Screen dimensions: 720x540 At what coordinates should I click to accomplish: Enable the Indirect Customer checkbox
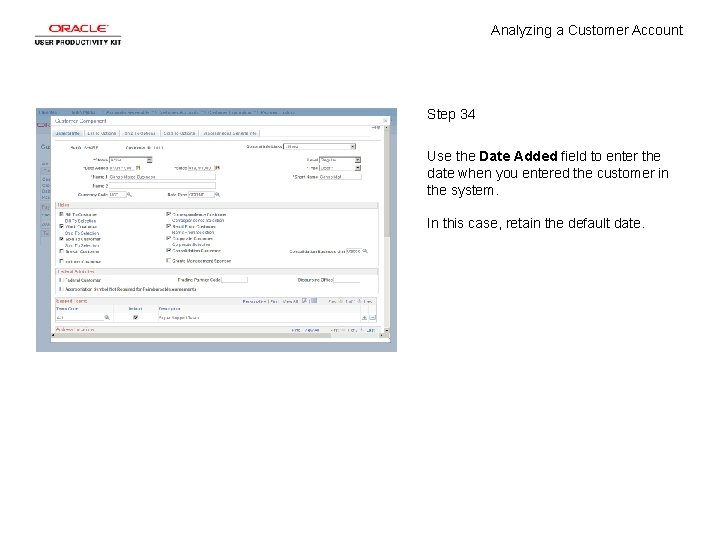click(x=61, y=261)
